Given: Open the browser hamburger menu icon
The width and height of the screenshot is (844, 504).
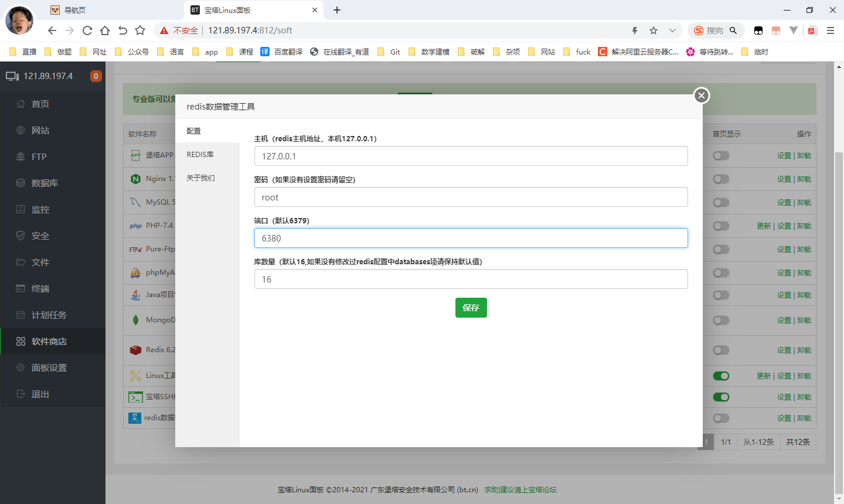Looking at the screenshot, I should 831,30.
